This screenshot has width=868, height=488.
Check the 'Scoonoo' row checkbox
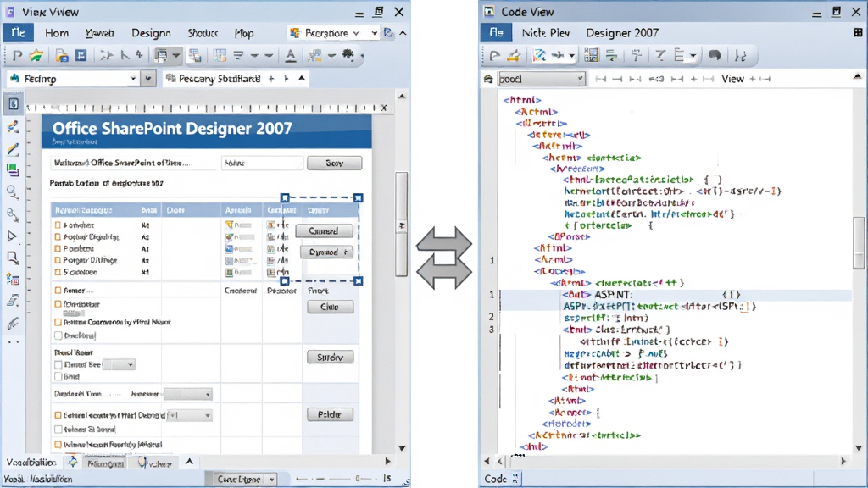[x=58, y=272]
